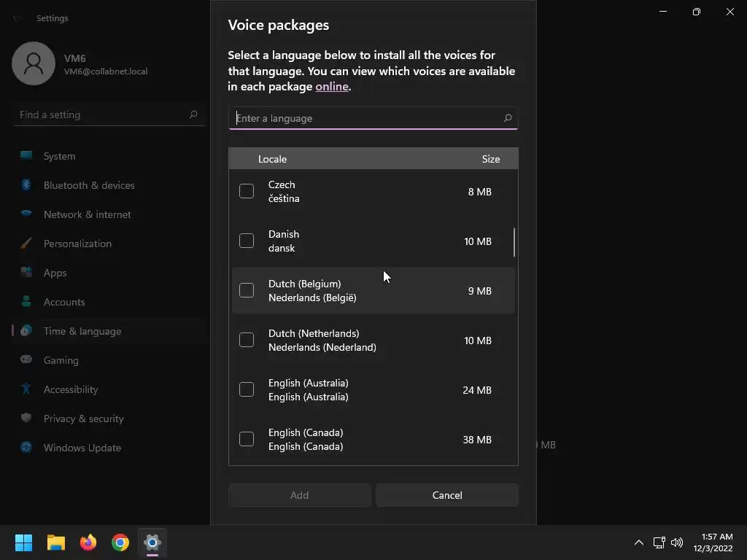The image size is (747, 560).
Task: Click the Add button
Action: (x=300, y=495)
